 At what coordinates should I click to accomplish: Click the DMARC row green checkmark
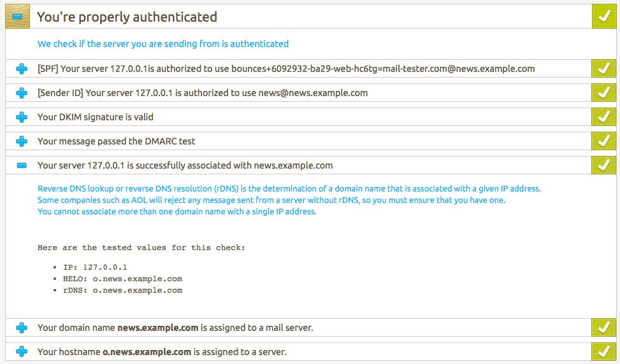tap(604, 141)
